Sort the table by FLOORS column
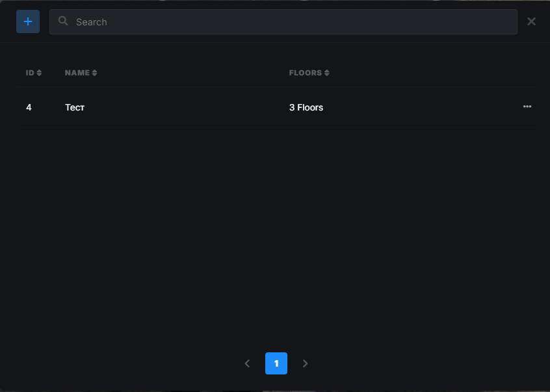This screenshot has width=550, height=392. click(x=309, y=73)
